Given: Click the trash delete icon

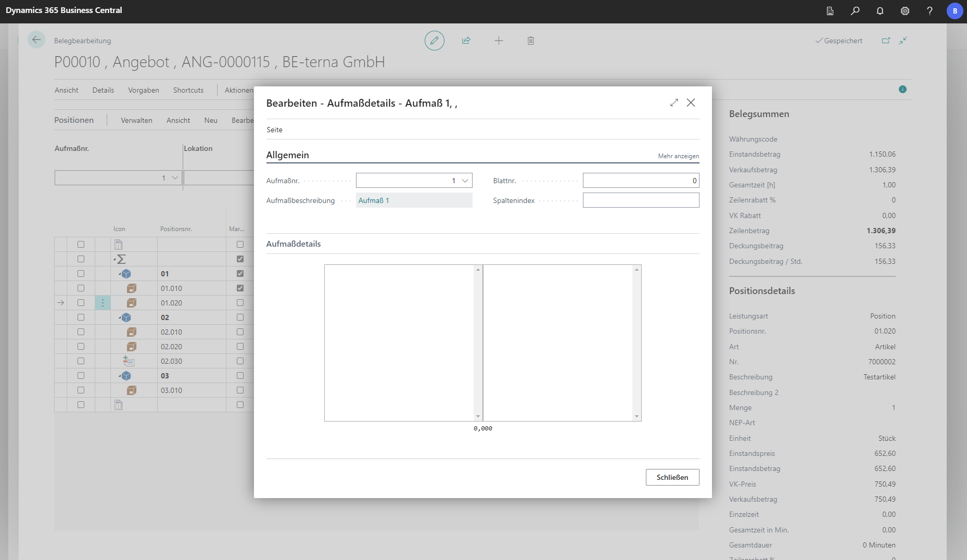Looking at the screenshot, I should pyautogui.click(x=531, y=41).
